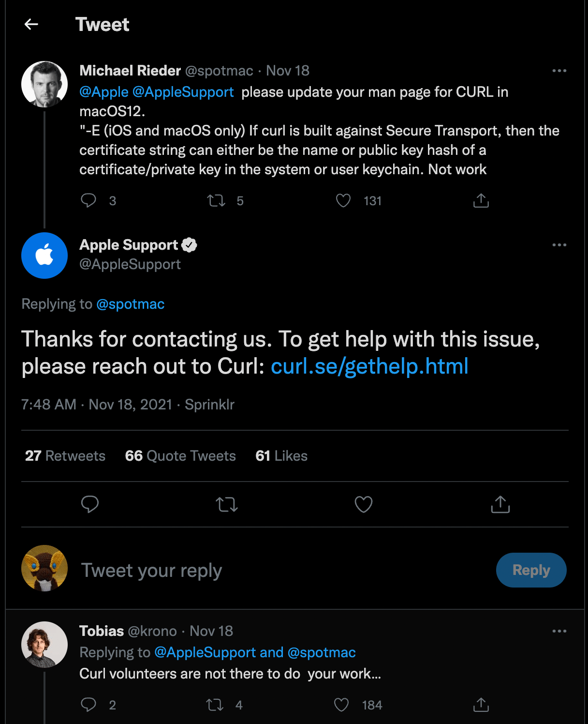
Task: Click the blue Reply button
Action: coord(531,570)
